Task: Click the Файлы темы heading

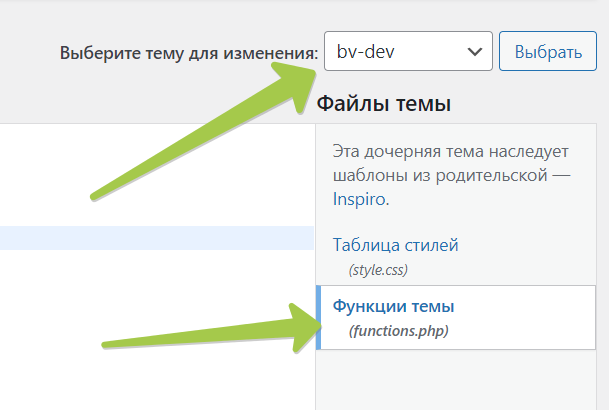Action: 384,104
